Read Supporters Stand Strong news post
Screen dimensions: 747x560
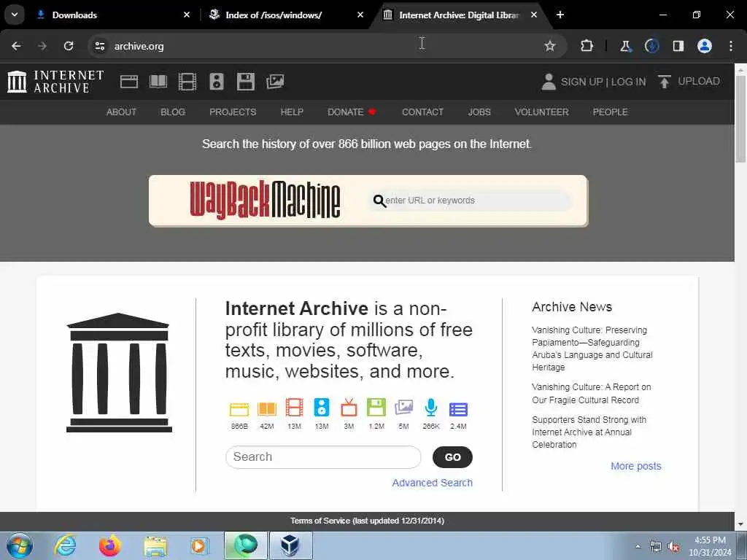(589, 432)
